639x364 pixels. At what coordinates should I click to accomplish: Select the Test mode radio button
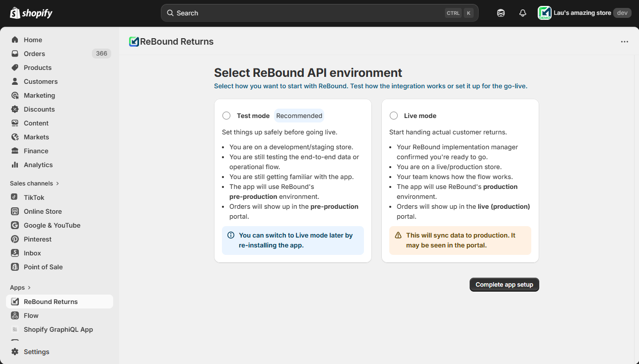[226, 116]
